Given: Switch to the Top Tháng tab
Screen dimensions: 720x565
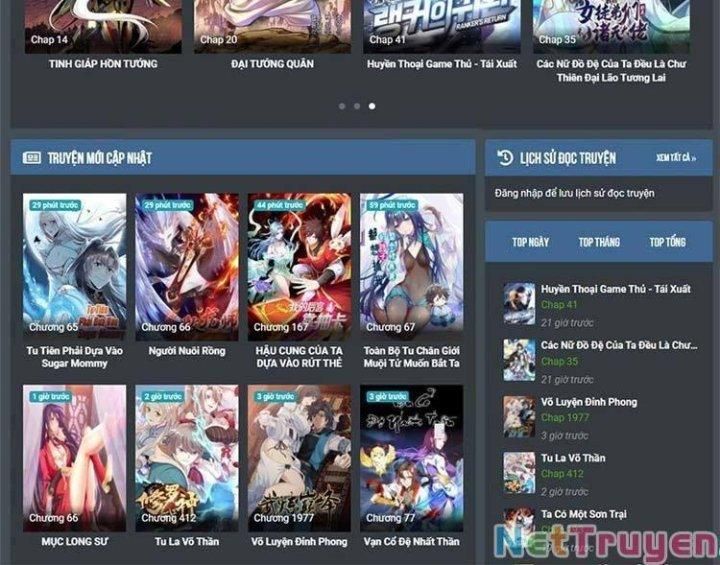Looking at the screenshot, I should (599, 242).
